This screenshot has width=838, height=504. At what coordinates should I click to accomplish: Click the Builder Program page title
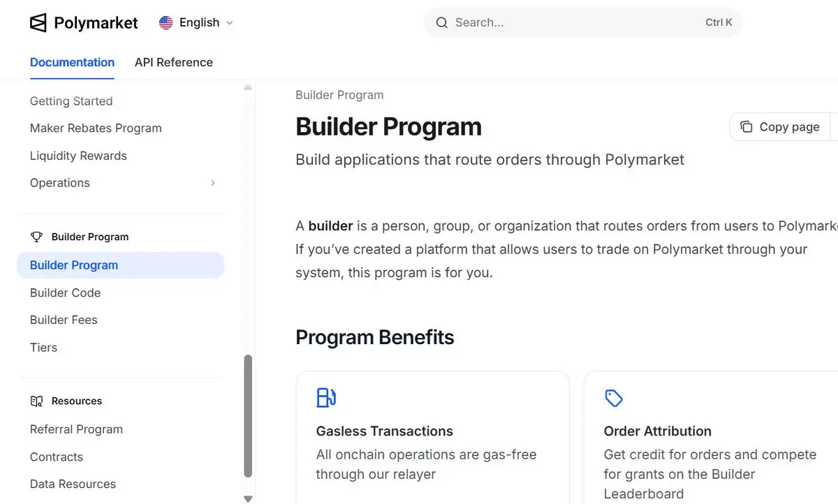coord(389,127)
